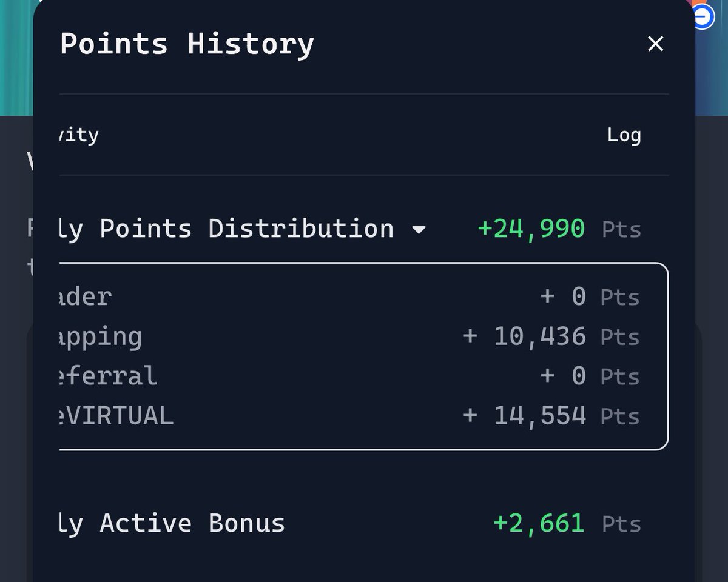Select the Log column header
Image resolution: width=728 pixels, height=582 pixels.
[624, 135]
